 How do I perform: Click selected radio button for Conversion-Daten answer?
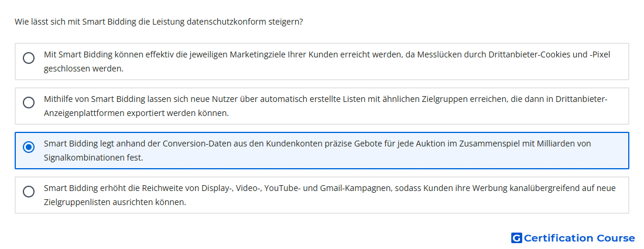click(29, 147)
